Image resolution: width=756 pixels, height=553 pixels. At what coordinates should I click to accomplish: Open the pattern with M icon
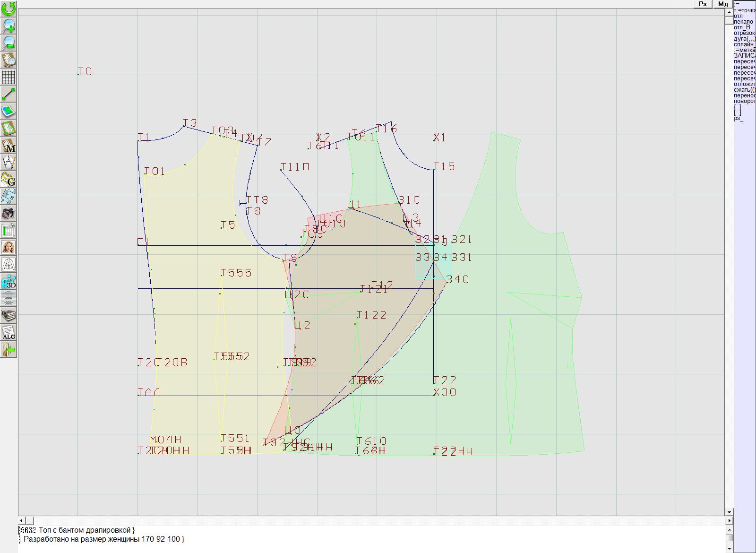tap(9, 145)
